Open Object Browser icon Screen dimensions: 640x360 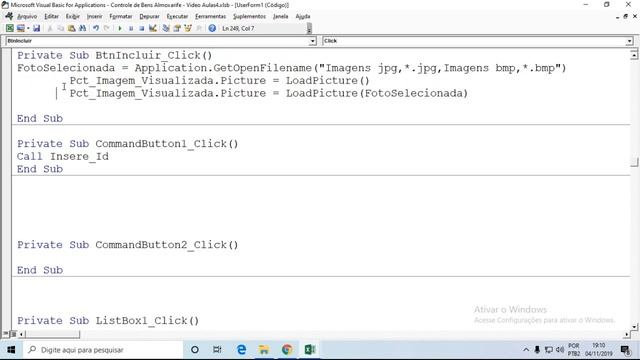coord(188,28)
